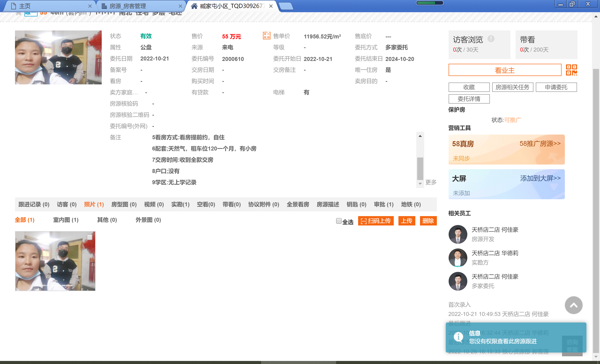Screen dimensions: 600x364
Task: Click the remarks scrollbar thumb
Action: (420, 169)
